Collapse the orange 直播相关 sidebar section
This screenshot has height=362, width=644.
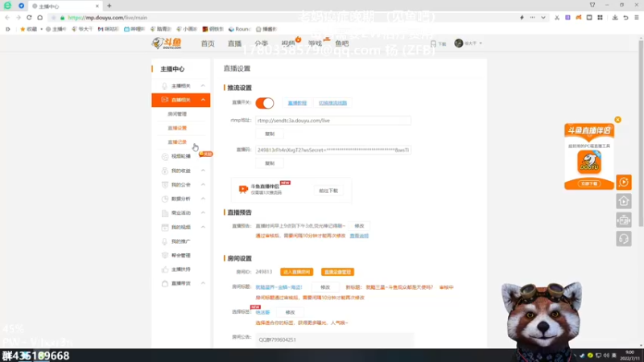click(203, 100)
